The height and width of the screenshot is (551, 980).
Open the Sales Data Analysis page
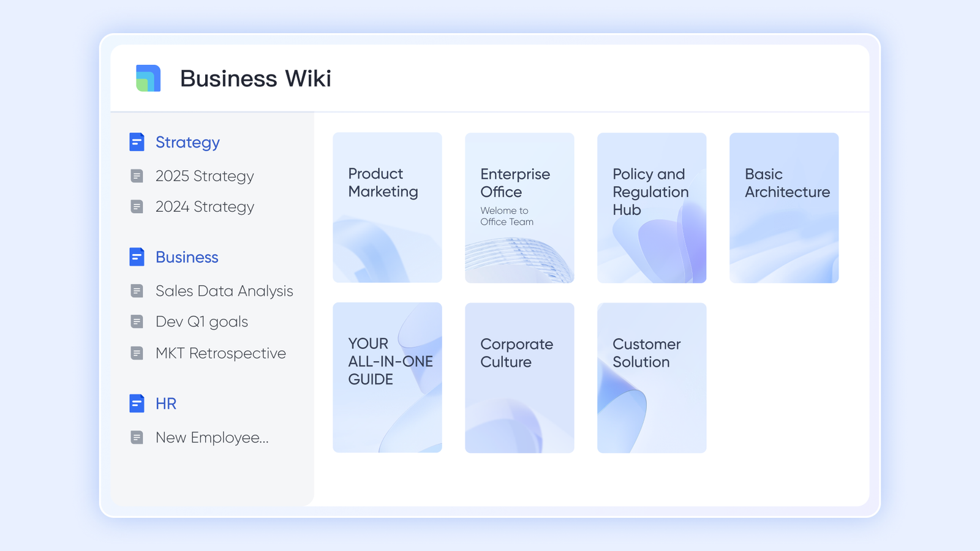[224, 291]
